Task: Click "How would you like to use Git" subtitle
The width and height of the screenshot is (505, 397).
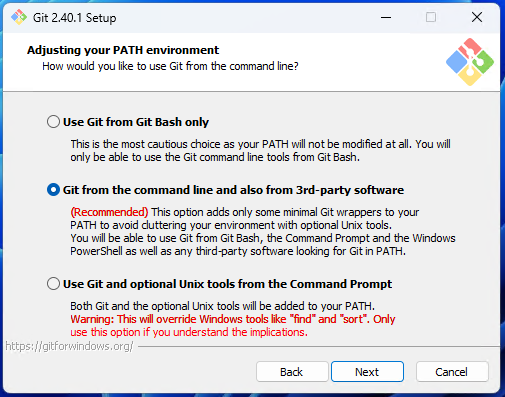Action: pyautogui.click(x=170, y=66)
